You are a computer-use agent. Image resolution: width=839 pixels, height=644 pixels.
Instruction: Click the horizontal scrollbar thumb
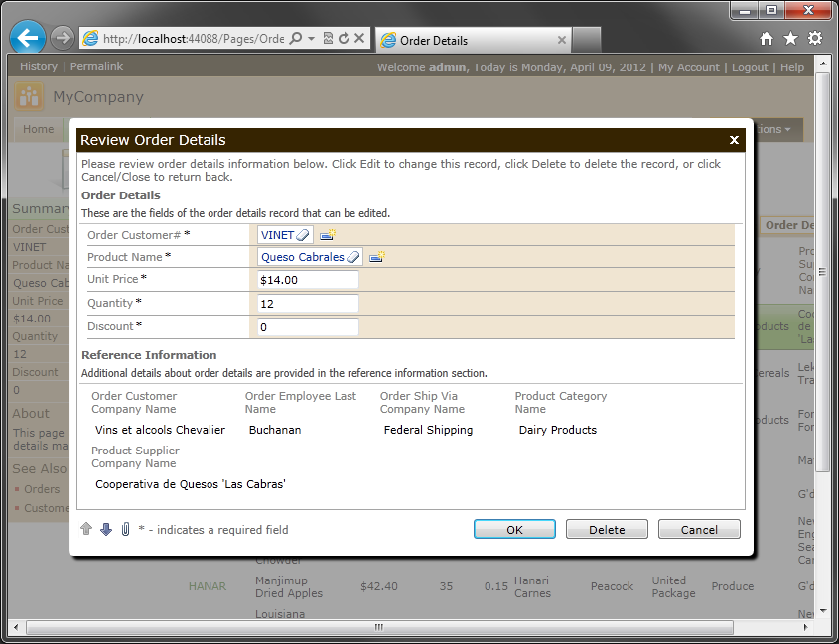pyautogui.click(x=379, y=627)
